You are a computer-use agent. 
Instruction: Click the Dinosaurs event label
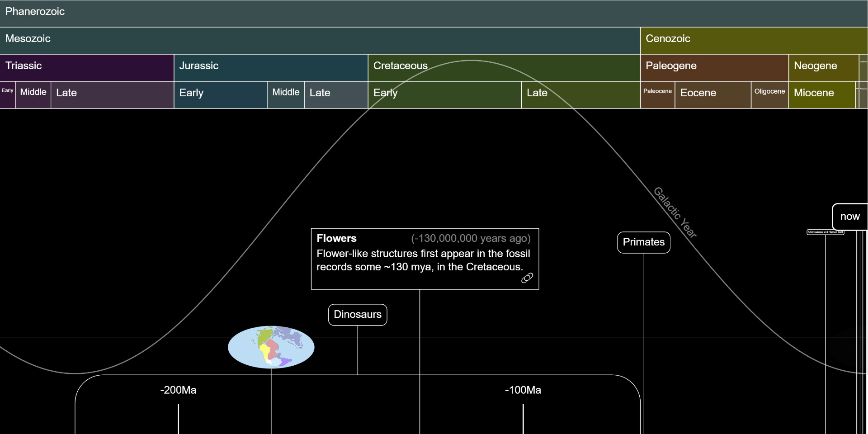tap(358, 315)
